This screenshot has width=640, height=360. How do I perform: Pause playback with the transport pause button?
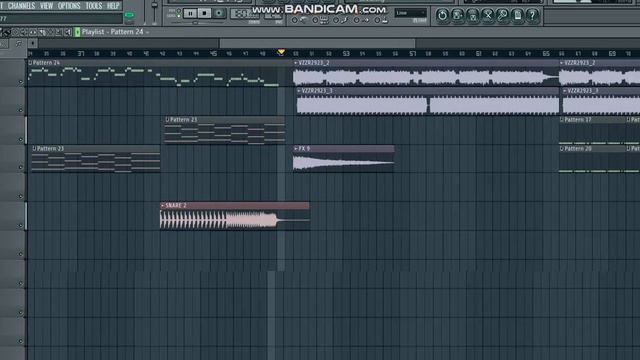pyautogui.click(x=190, y=13)
